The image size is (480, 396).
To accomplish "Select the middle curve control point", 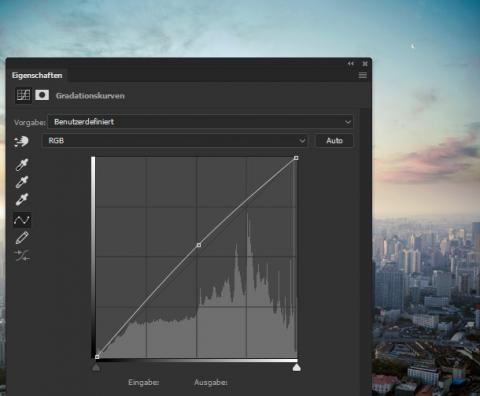I will pos(199,245).
